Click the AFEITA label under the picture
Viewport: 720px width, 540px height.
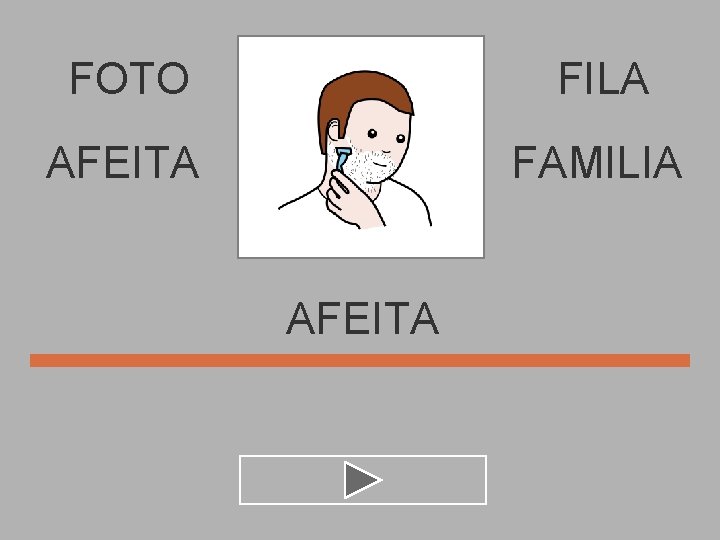(363, 318)
